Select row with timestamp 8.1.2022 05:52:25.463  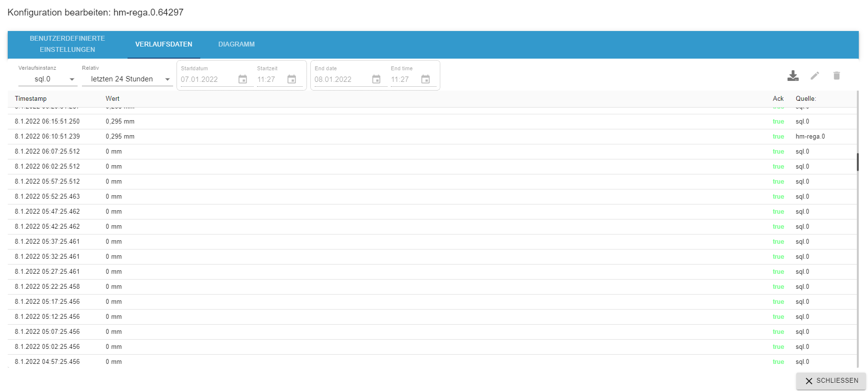point(432,197)
